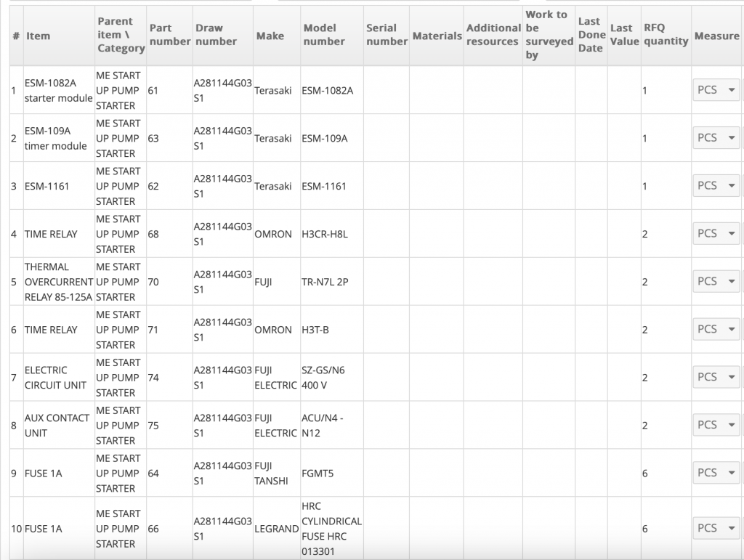Click the Make column header
The image size is (744, 560).
click(270, 36)
